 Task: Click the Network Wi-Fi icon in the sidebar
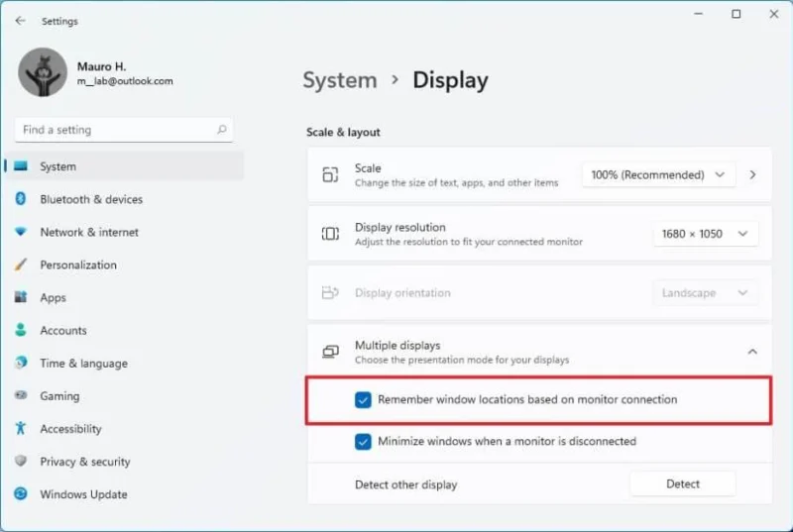coord(21,232)
